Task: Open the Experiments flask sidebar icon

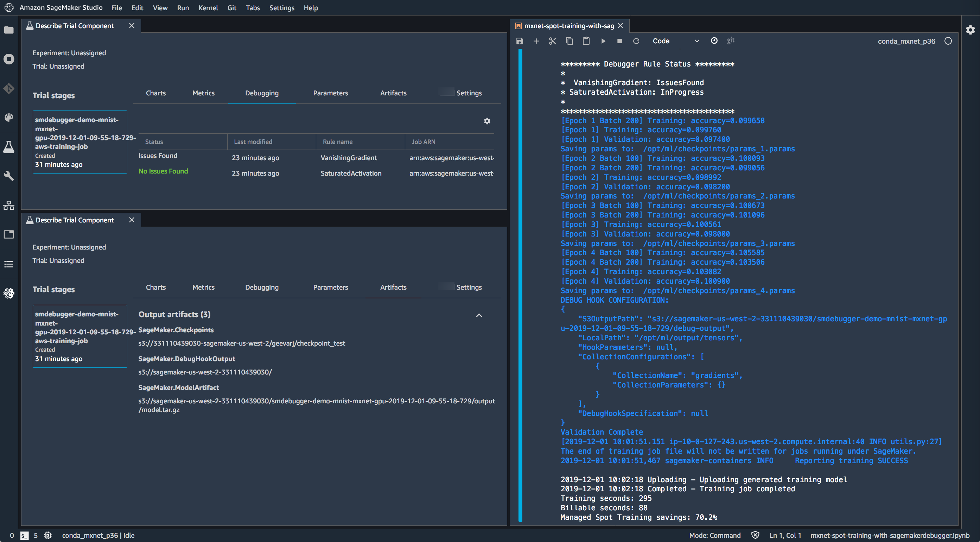Action: tap(9, 146)
